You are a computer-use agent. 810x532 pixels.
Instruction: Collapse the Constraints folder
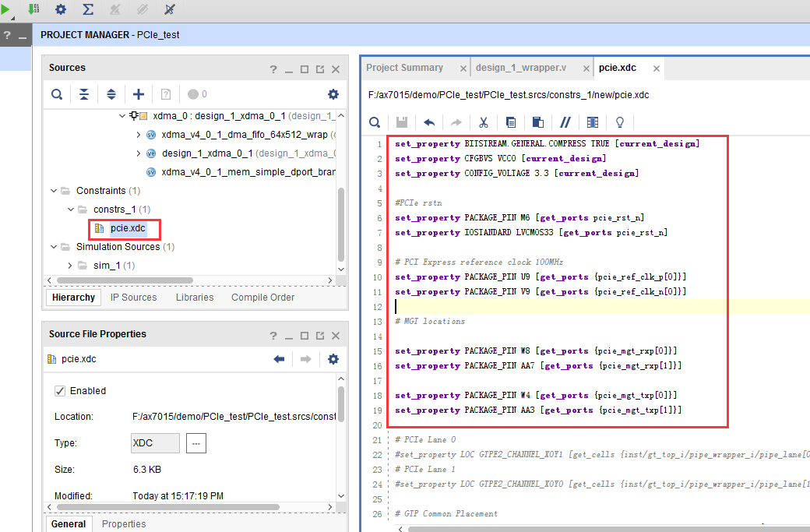pyautogui.click(x=54, y=191)
